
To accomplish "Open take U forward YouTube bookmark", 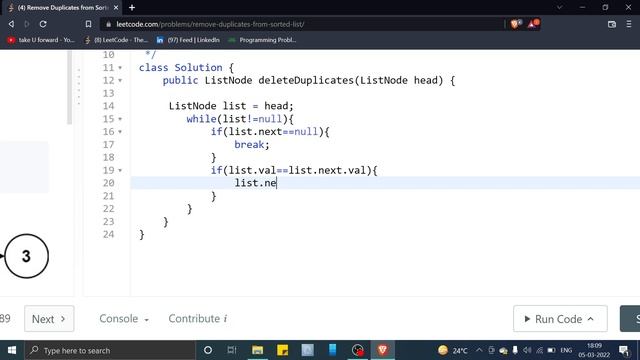I will click(40, 40).
